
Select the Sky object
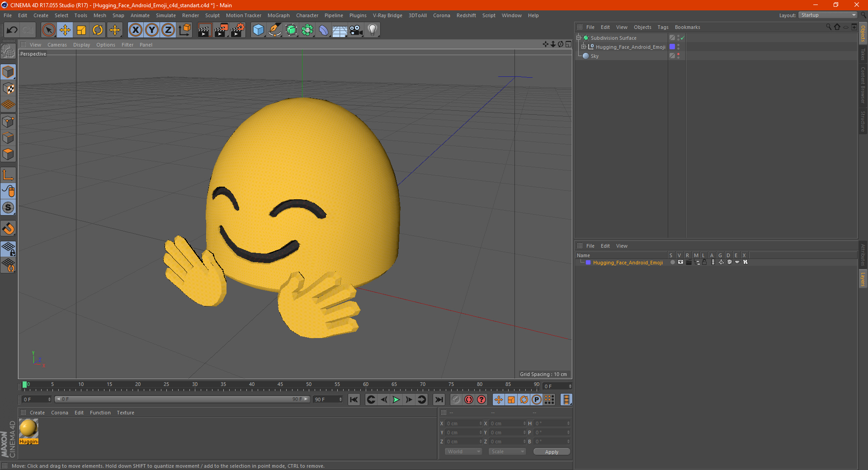tap(594, 56)
